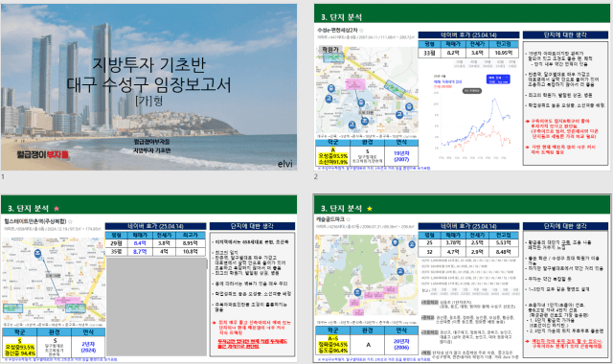
Task: Click the yellow star in 캐슬골드파크 slide header
Action: click(370, 209)
